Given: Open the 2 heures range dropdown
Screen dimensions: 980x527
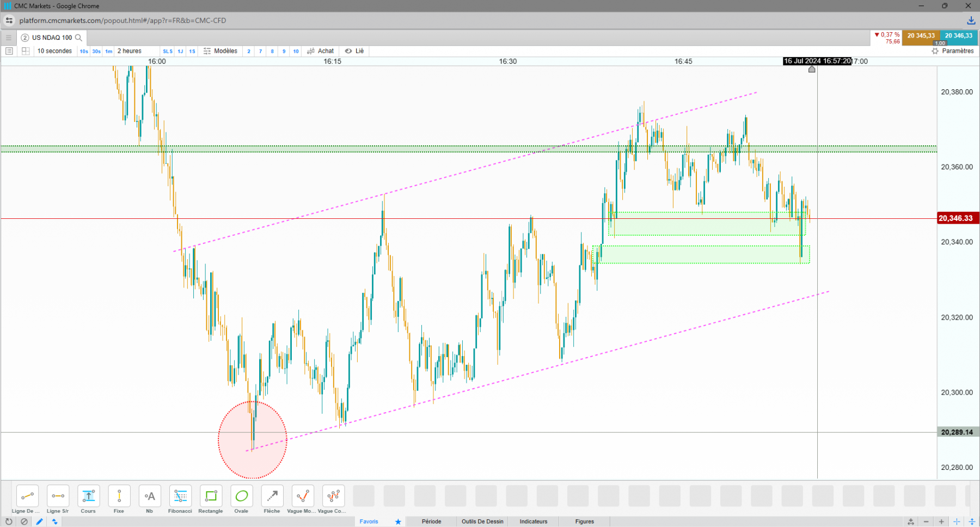Looking at the screenshot, I should (130, 51).
